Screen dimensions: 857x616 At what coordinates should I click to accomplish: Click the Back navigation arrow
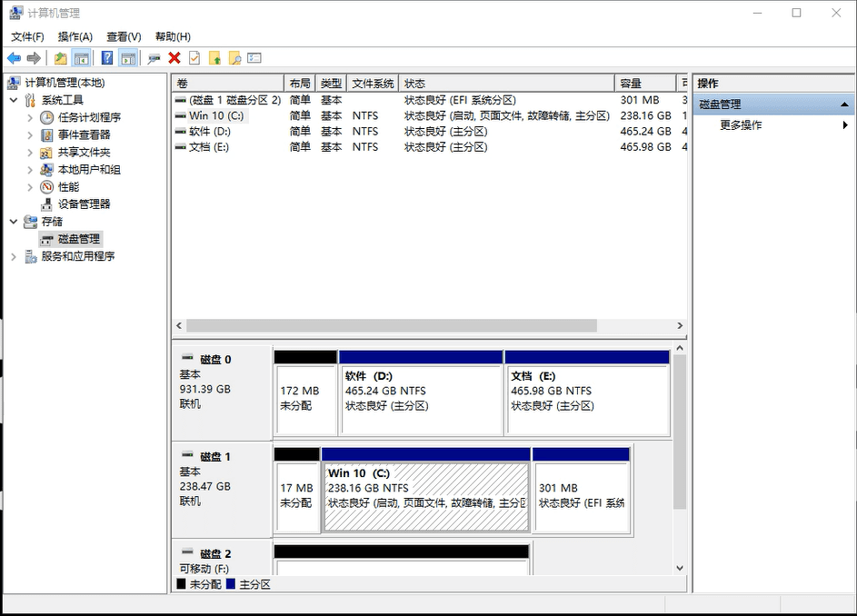pyautogui.click(x=15, y=57)
